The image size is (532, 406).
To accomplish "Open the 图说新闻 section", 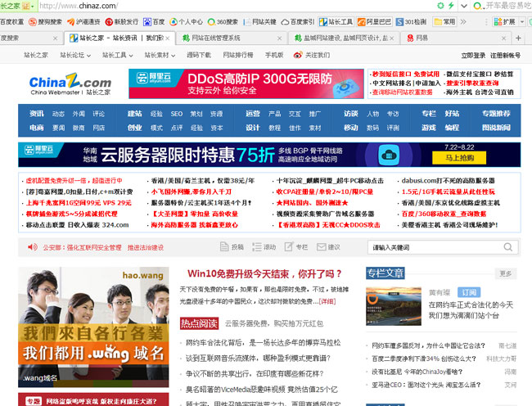I will 496,128.
